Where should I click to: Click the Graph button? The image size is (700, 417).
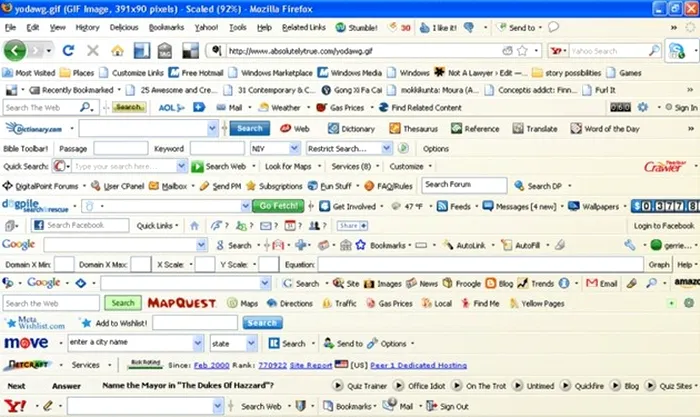[659, 265]
